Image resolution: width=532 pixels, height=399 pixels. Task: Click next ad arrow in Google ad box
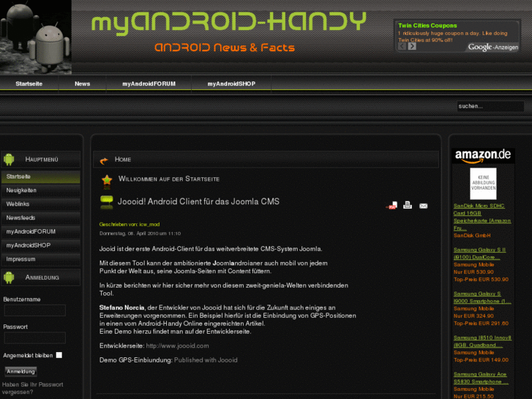[412, 46]
